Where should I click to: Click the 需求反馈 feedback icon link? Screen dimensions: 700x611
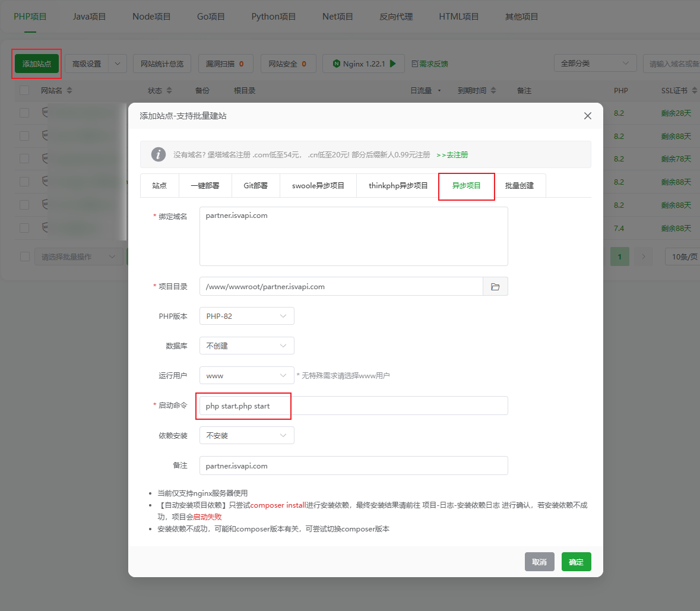430,64
